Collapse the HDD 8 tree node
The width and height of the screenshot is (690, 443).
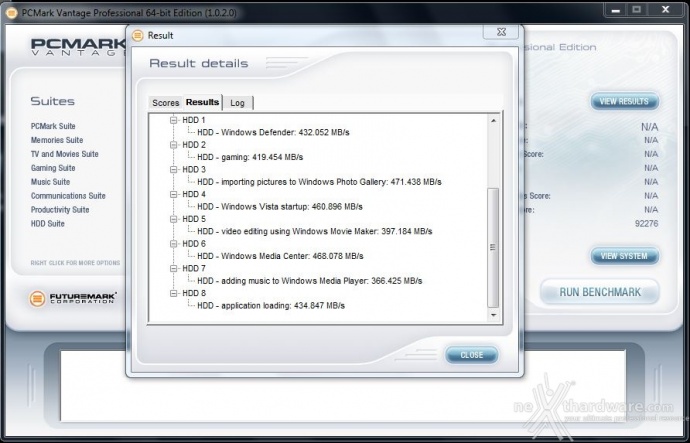[173, 293]
